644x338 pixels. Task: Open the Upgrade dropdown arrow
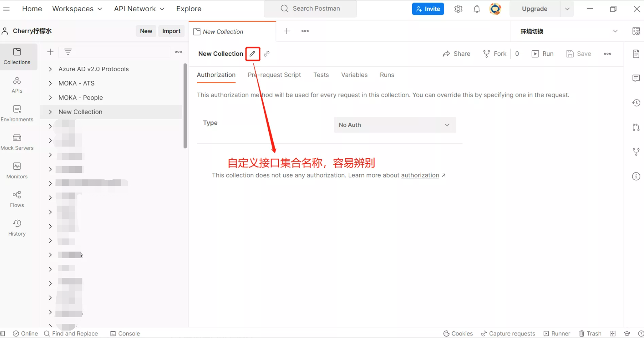click(x=567, y=9)
